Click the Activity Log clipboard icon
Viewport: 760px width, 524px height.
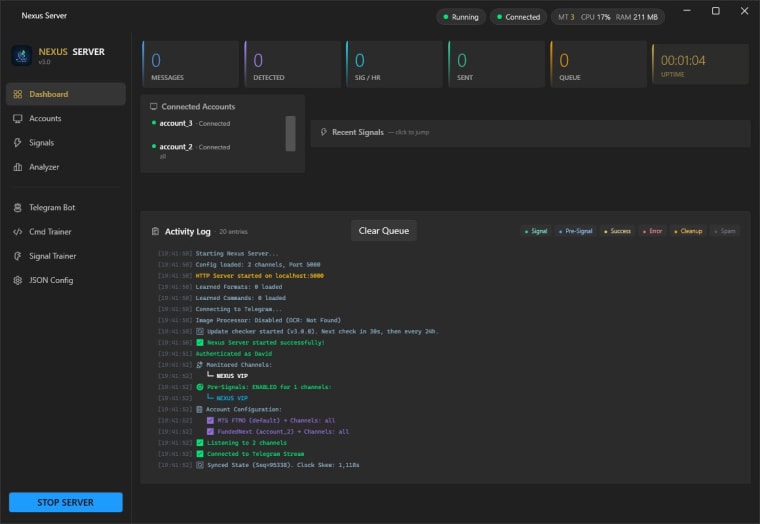155,231
